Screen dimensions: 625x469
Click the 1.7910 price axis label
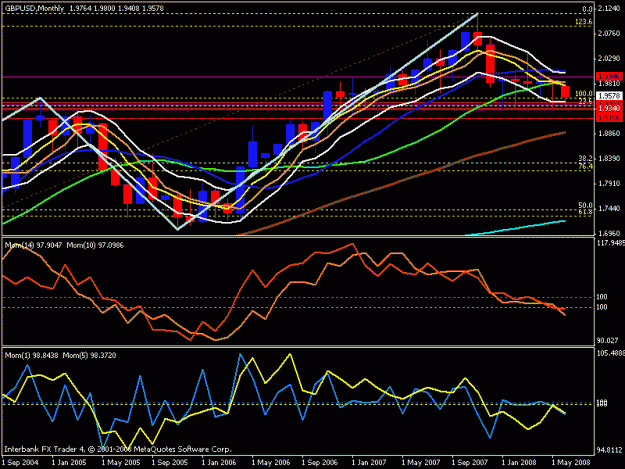click(609, 183)
